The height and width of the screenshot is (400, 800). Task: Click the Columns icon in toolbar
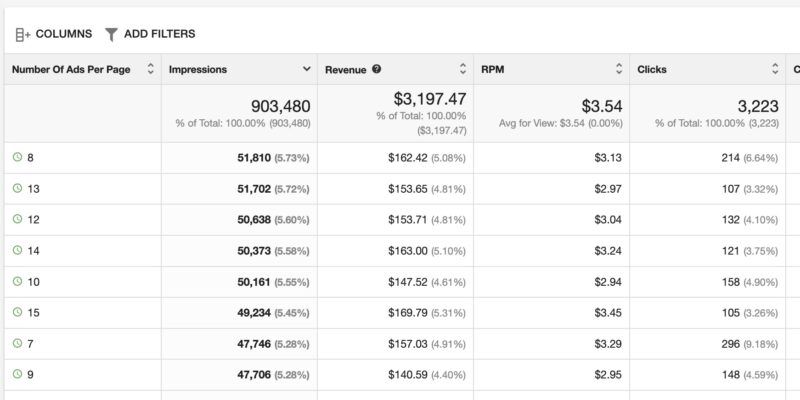point(23,34)
